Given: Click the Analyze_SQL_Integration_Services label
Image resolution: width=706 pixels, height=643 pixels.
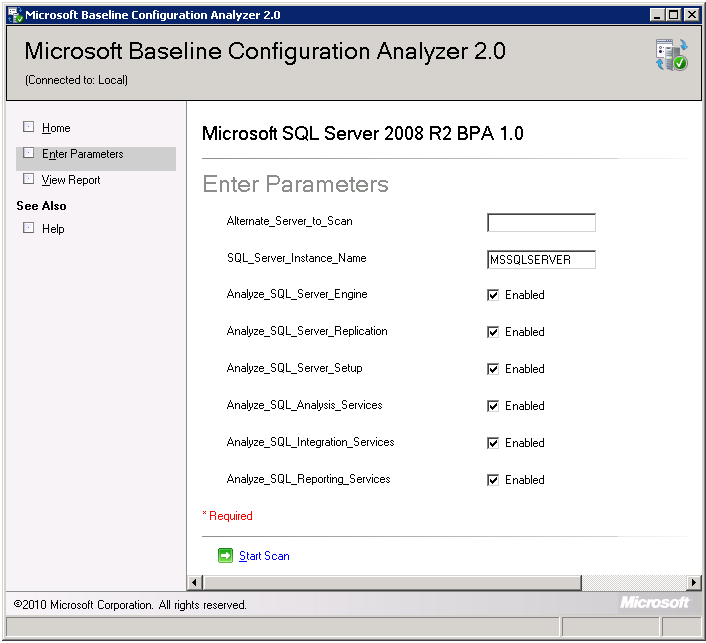Looking at the screenshot, I should pyautogui.click(x=310, y=443).
